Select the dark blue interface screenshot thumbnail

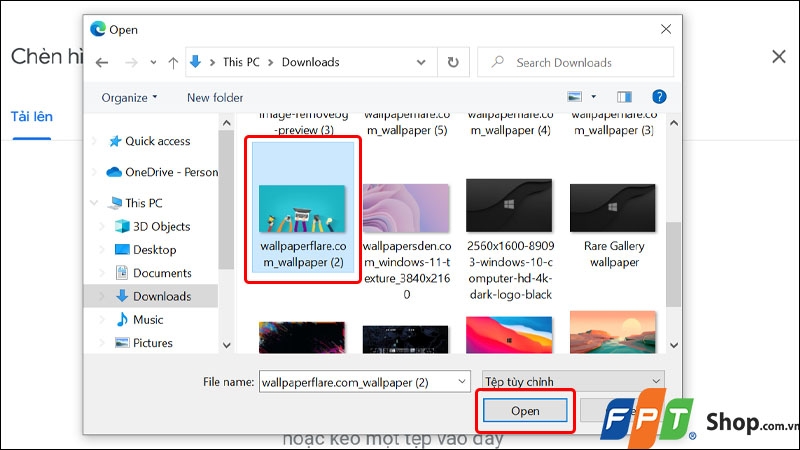(x=405, y=339)
